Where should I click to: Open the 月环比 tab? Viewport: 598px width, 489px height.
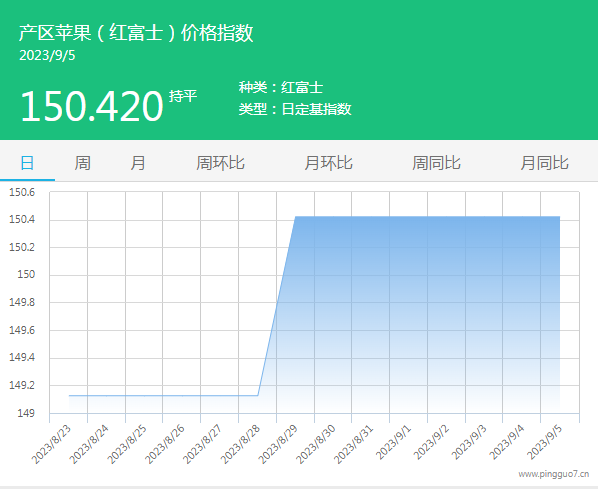(x=328, y=163)
